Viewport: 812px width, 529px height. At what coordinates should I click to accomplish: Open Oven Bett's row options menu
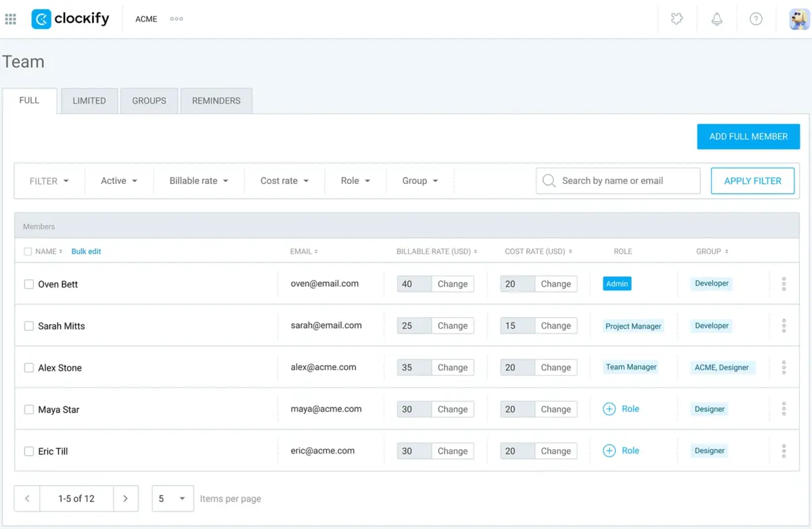tap(784, 284)
